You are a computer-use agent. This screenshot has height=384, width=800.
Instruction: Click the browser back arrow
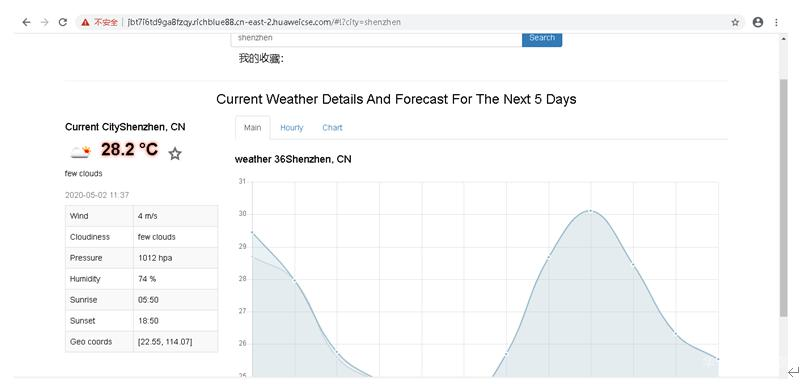(x=26, y=22)
